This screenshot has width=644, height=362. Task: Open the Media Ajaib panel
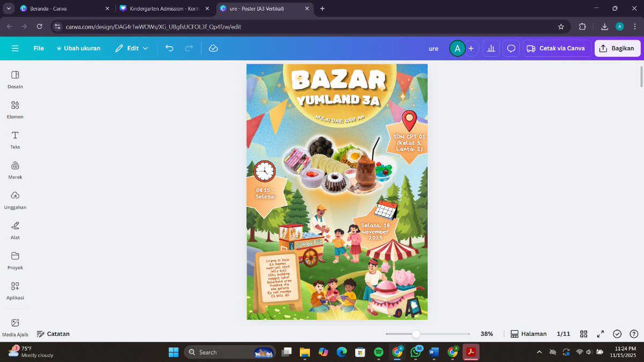tap(15, 327)
